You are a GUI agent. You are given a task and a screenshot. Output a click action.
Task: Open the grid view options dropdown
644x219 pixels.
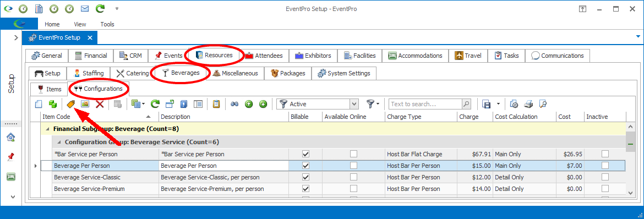(138, 105)
